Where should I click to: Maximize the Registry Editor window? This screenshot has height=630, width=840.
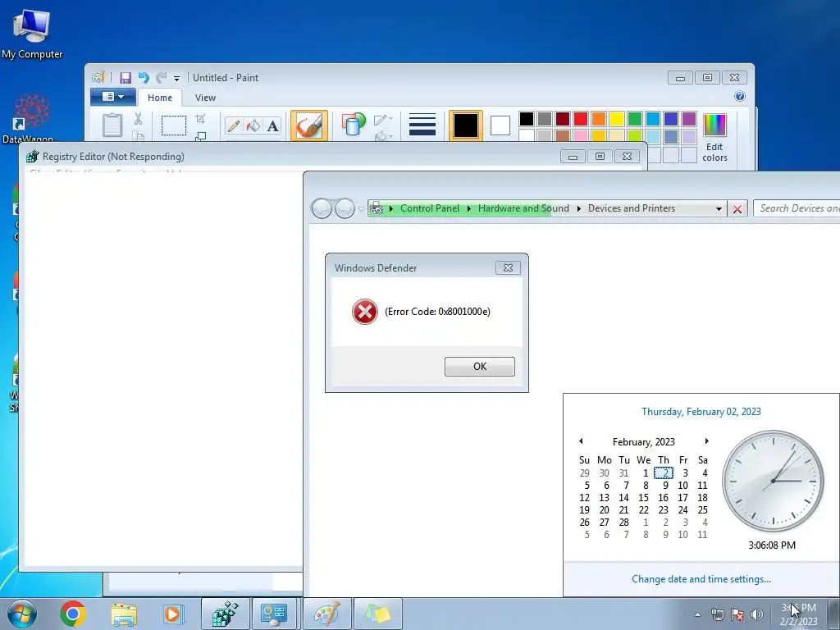[600, 157]
